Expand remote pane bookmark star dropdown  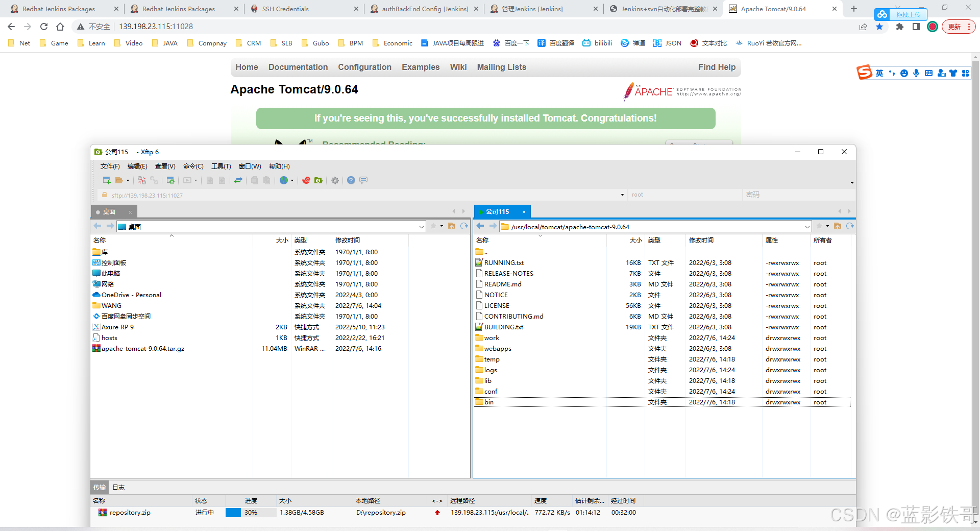[827, 226]
